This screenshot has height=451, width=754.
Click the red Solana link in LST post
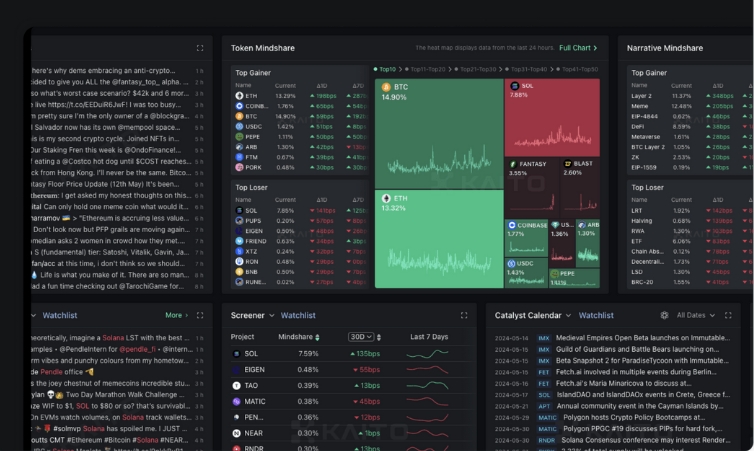click(113, 338)
